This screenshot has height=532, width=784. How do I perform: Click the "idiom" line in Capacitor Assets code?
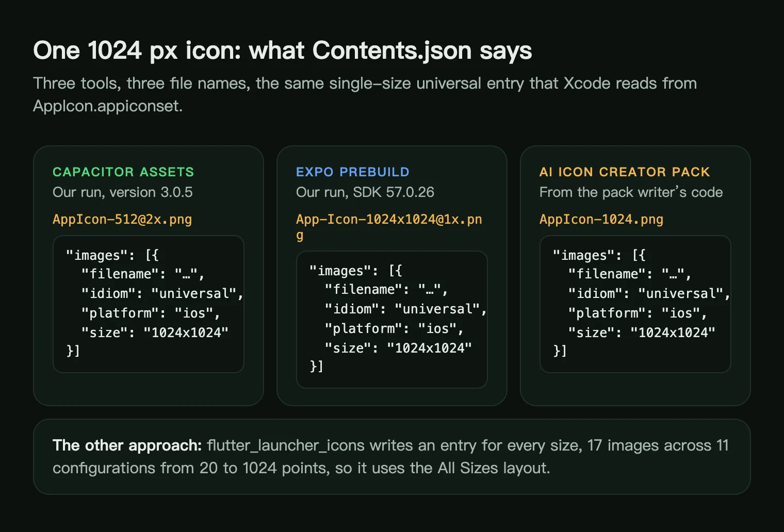click(x=162, y=294)
